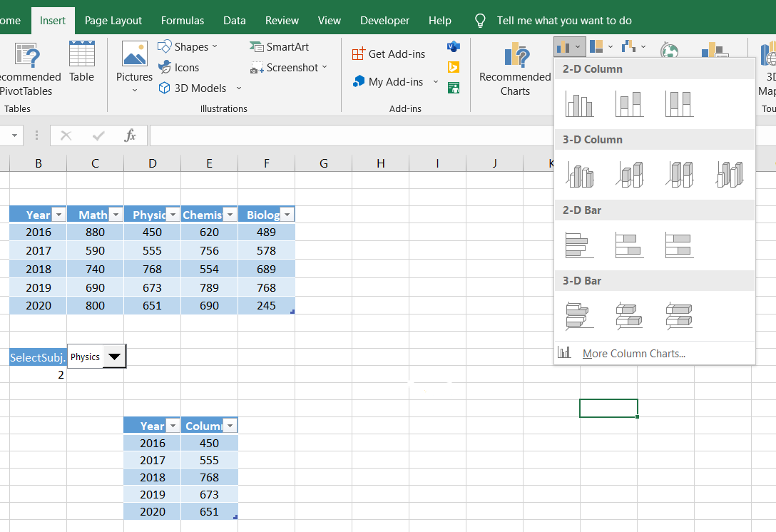
Task: Pick the 100% Stacked Column chart icon
Action: tap(680, 104)
